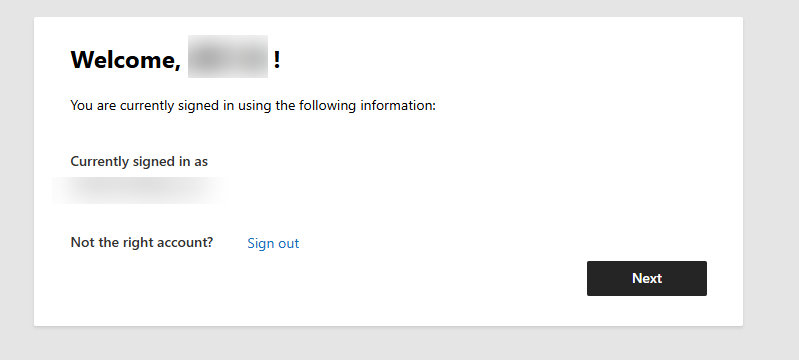Viewport: 799px width, 360px height.
Task: Follow the blue Sign out link
Action: 273,243
